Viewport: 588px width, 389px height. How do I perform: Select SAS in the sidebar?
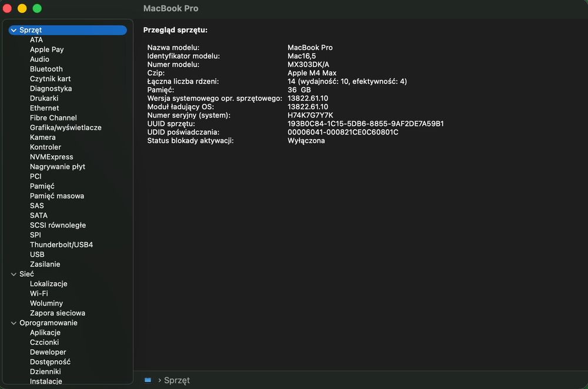pos(36,205)
